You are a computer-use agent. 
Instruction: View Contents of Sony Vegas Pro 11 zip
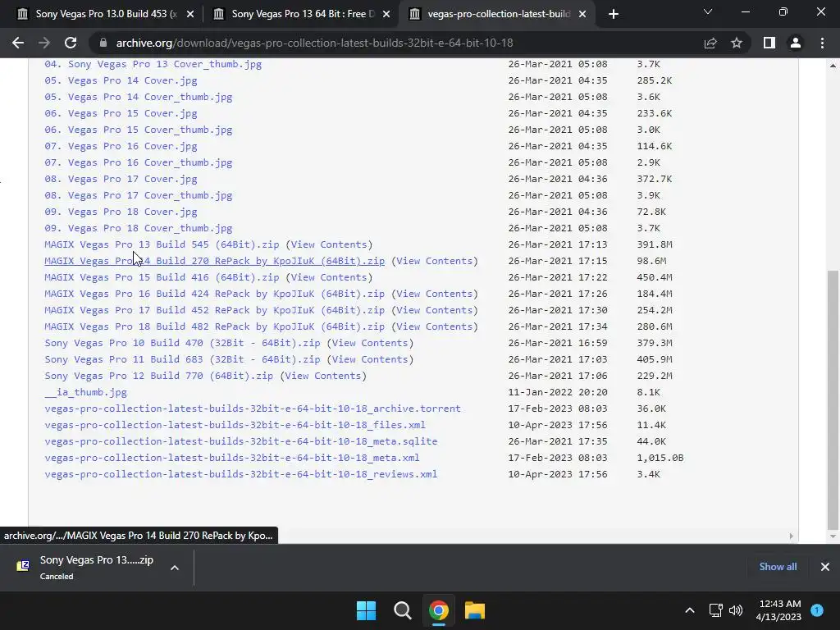tap(370, 359)
